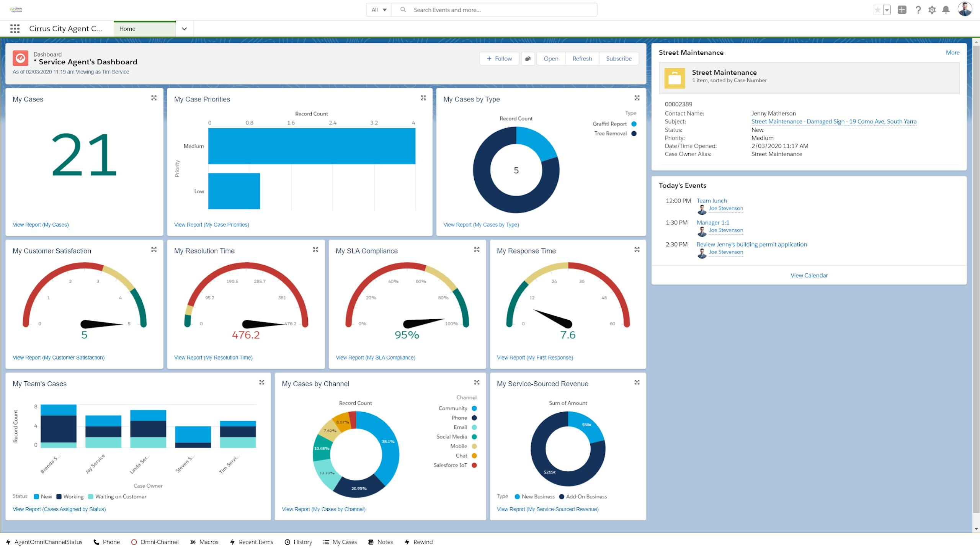980x549 pixels.
Task: Open the favorites list dropdown arrow
Action: pos(887,10)
